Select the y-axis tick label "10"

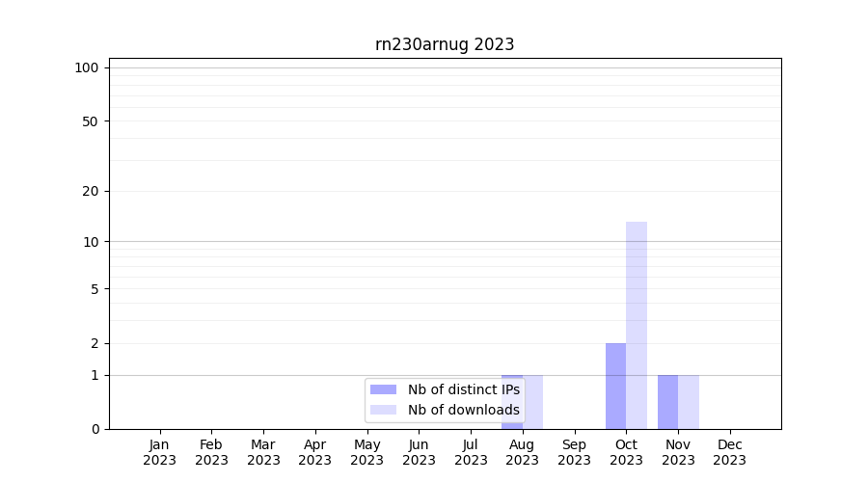click(91, 242)
